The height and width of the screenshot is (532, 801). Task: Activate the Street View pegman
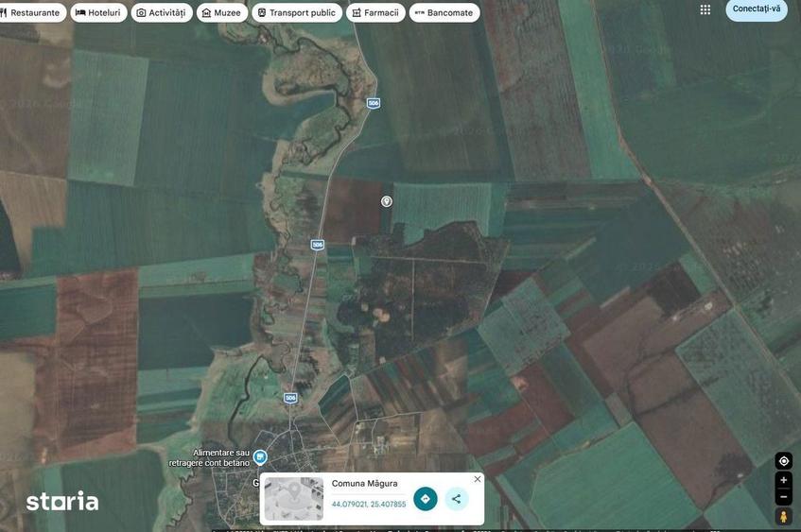[783, 517]
